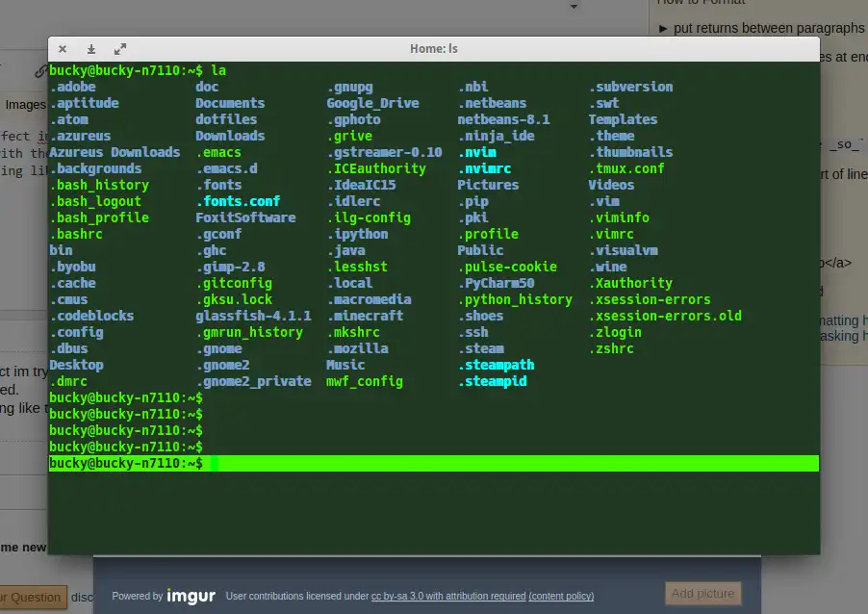Viewport: 868px width, 614px height.
Task: Click the '.gmrun_history' file name
Action: [249, 332]
